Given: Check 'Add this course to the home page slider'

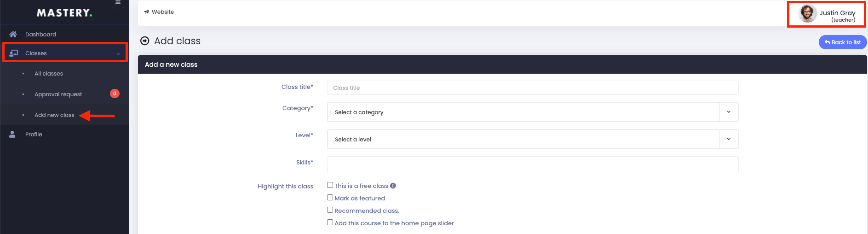Looking at the screenshot, I should (330, 222).
